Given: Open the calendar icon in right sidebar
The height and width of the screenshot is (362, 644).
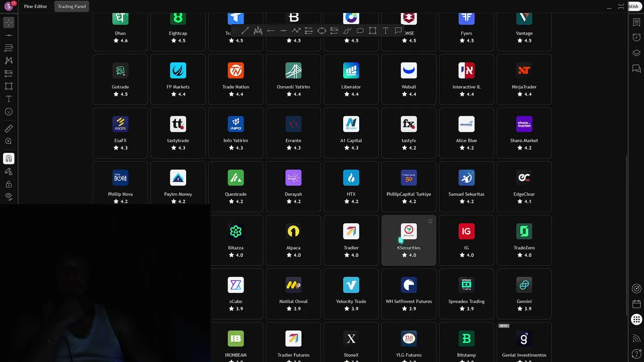Looking at the screenshot, I should [x=636, y=304].
